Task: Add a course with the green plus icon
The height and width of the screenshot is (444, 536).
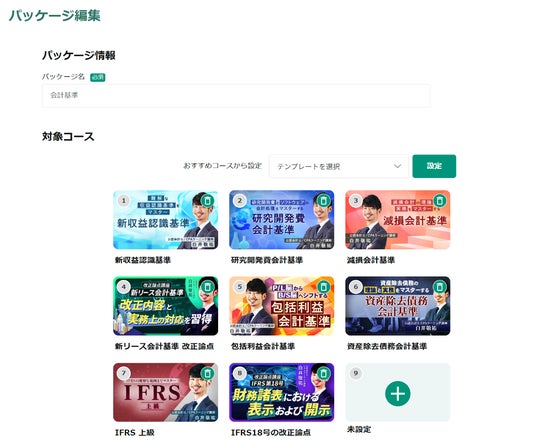Action: [398, 393]
